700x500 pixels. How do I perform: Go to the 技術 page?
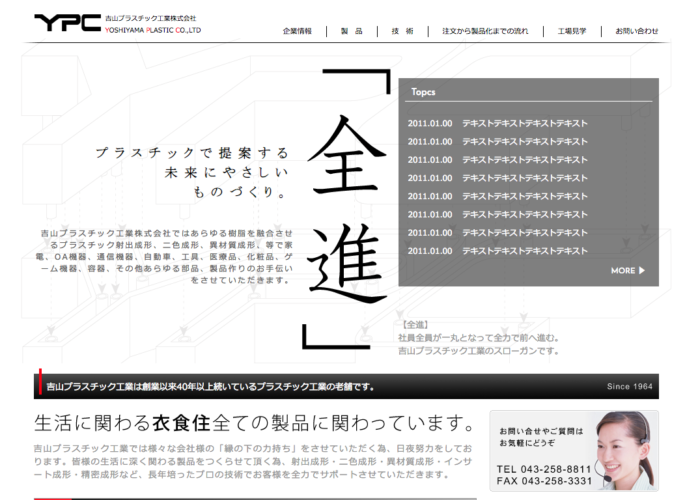tap(403, 31)
